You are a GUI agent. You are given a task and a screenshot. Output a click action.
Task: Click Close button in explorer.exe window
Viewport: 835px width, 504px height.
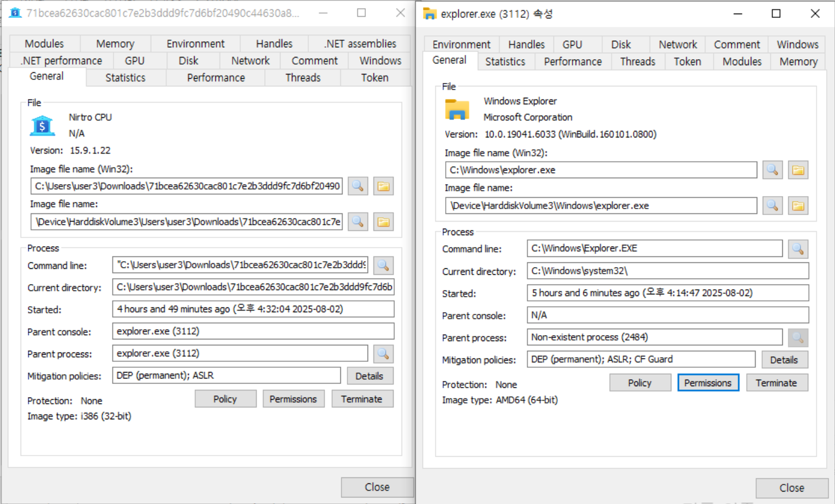[792, 488]
